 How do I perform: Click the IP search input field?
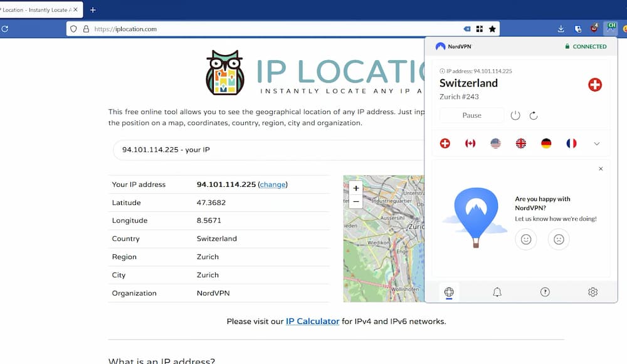pos(269,150)
